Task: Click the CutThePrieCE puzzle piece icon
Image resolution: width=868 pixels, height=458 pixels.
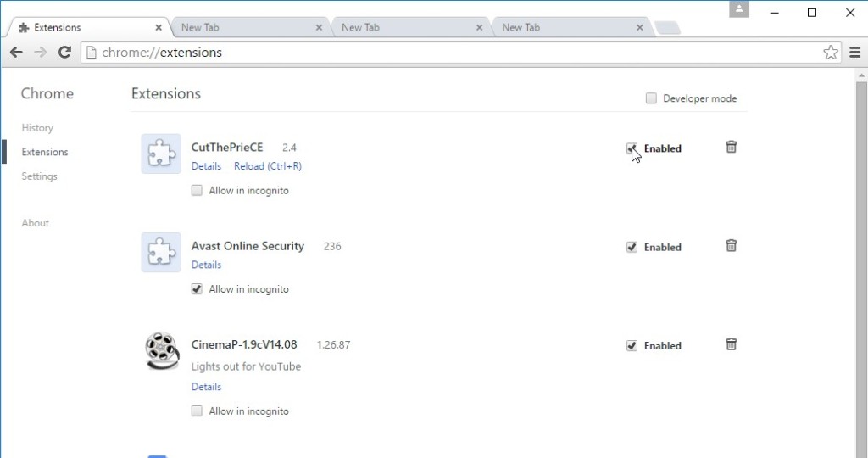Action: (x=161, y=154)
